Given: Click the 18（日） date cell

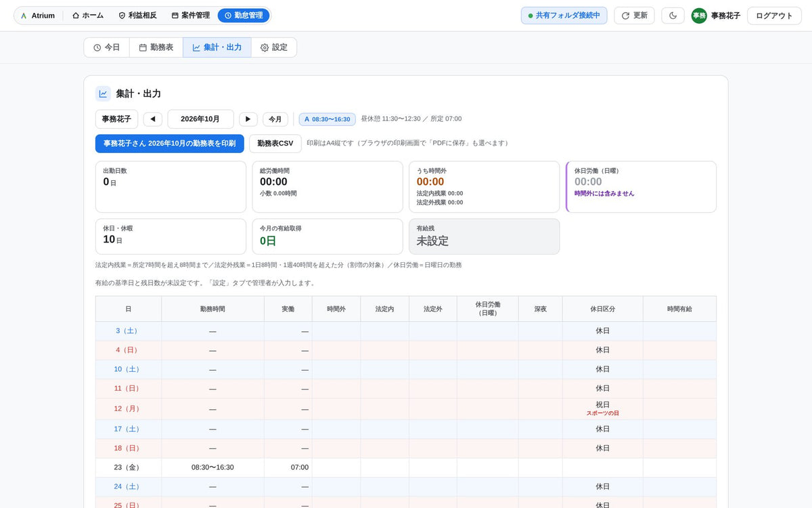Looking at the screenshot, I should [x=129, y=448].
